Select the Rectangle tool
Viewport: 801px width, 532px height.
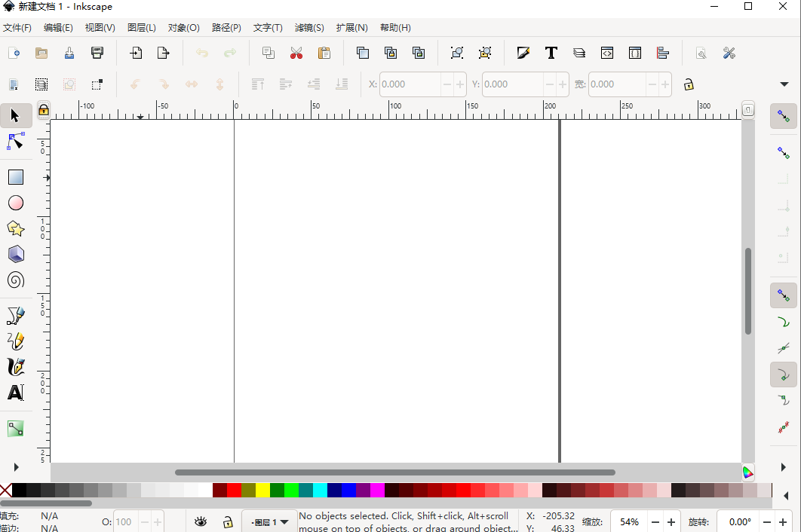(15, 176)
